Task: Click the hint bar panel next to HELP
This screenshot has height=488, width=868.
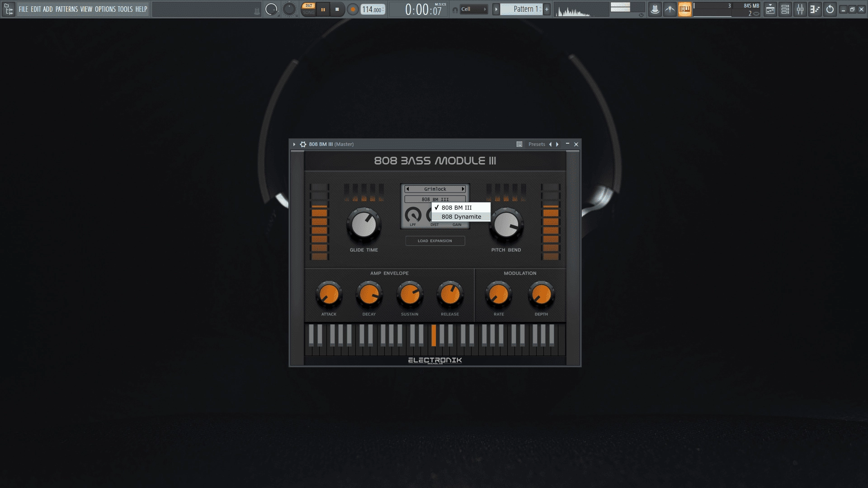Action: pyautogui.click(x=207, y=9)
